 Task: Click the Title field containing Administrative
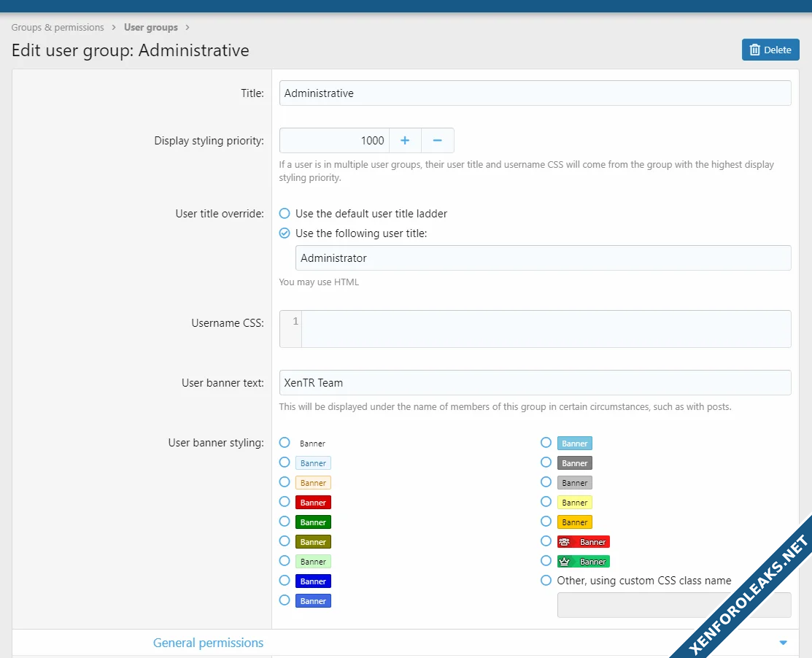coord(535,93)
